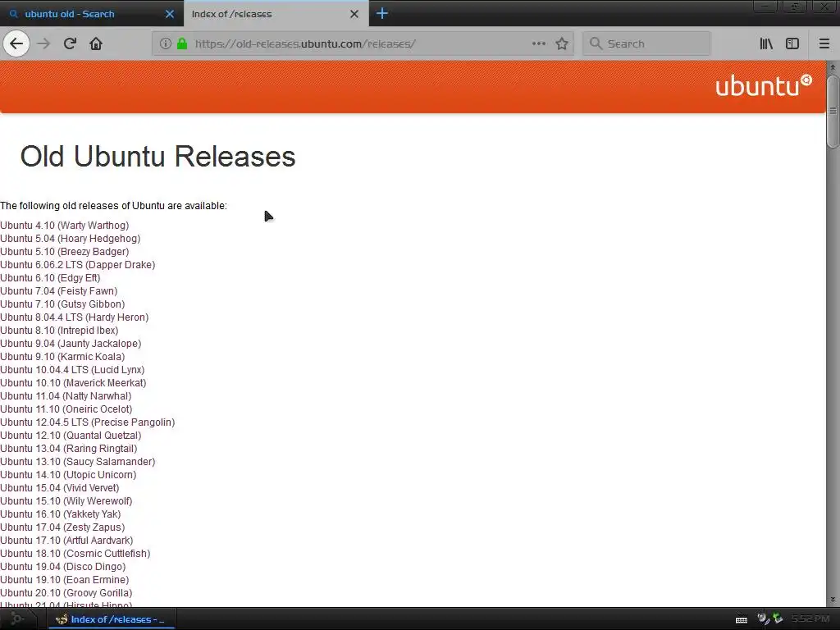Open Ubuntu 15.04 (Vivid Vervet)
The image size is (840, 630).
pos(59,487)
